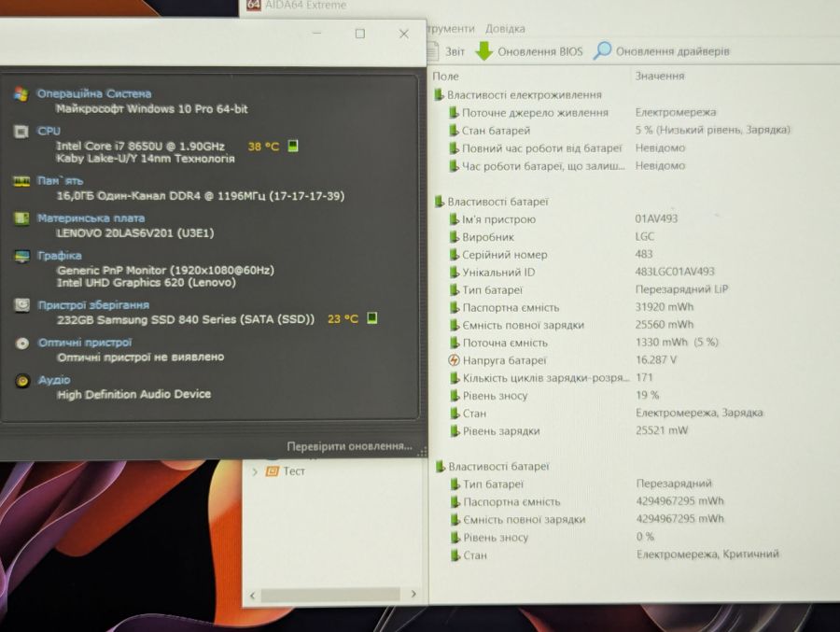Maximize the dark system info window
Screen dimensions: 840x632
[x=360, y=34]
